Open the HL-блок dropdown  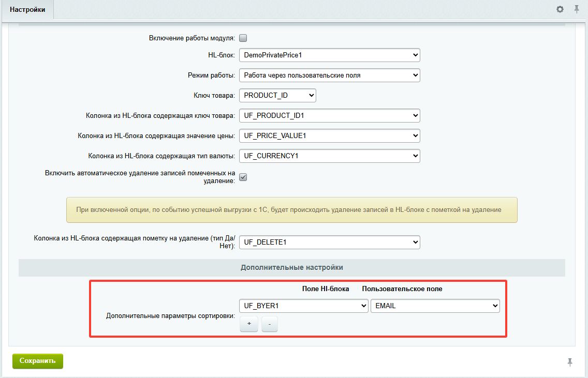pyautogui.click(x=330, y=55)
